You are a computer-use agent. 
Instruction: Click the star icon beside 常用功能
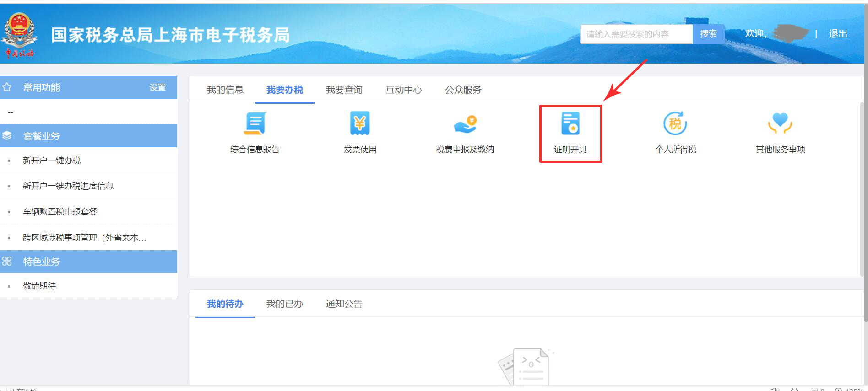[x=7, y=87]
